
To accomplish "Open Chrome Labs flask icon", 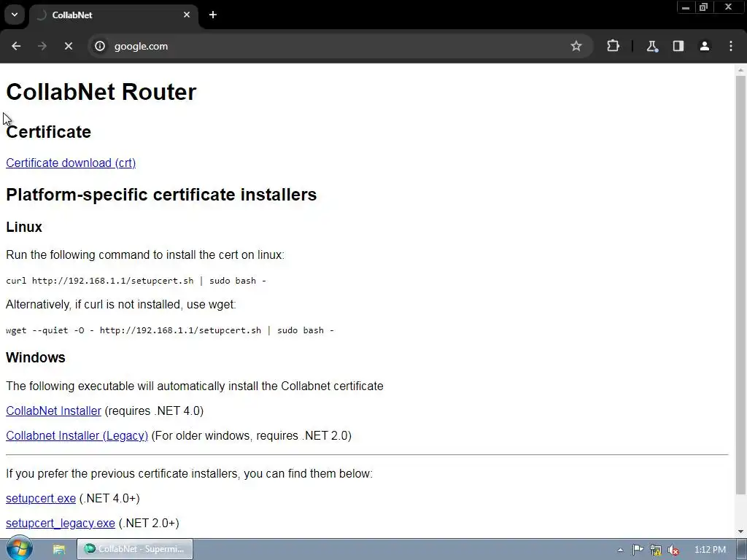I will (x=651, y=46).
